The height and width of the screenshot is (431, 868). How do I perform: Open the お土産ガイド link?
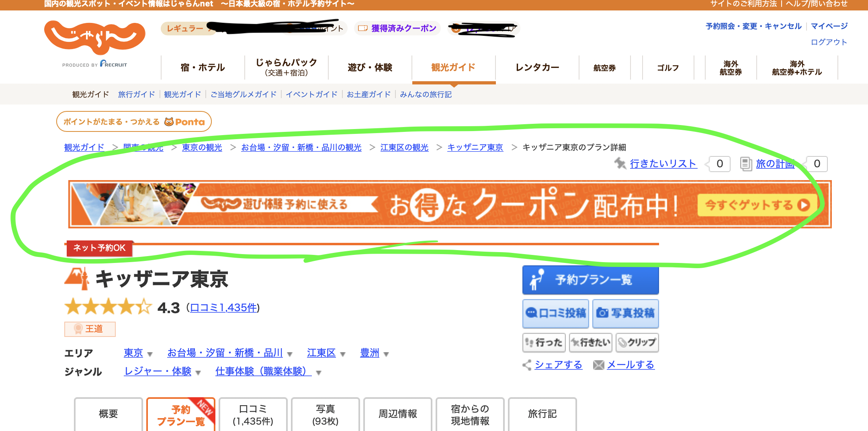(369, 94)
